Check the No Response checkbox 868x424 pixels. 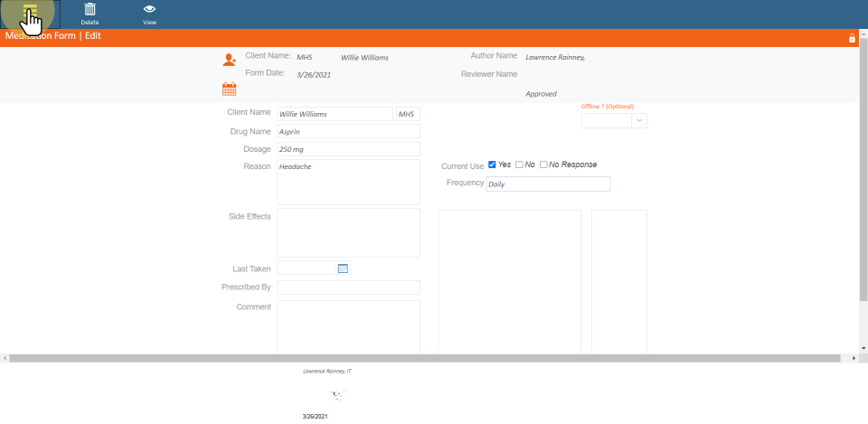point(543,165)
